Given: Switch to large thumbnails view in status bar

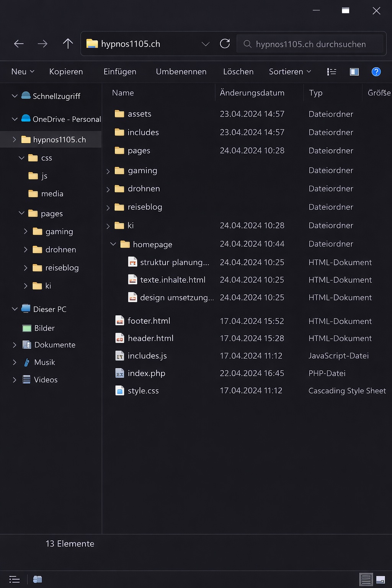Looking at the screenshot, I should 381,580.
